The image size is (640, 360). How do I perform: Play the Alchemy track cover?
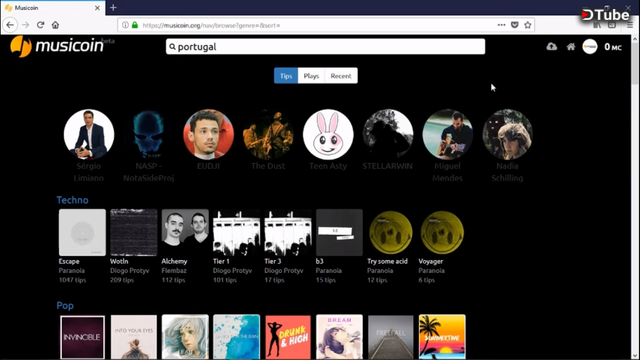[185, 232]
